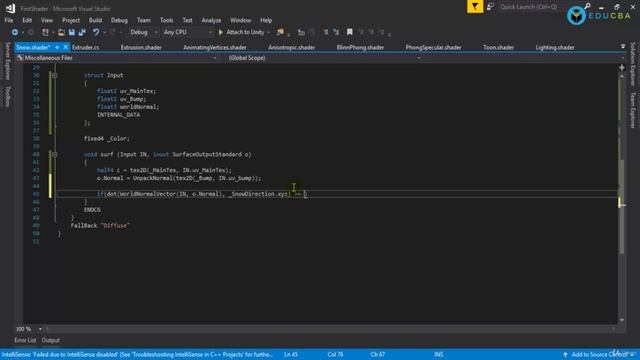Open the open-documents list dropdown
The height and width of the screenshot is (360, 640).
click(623, 47)
